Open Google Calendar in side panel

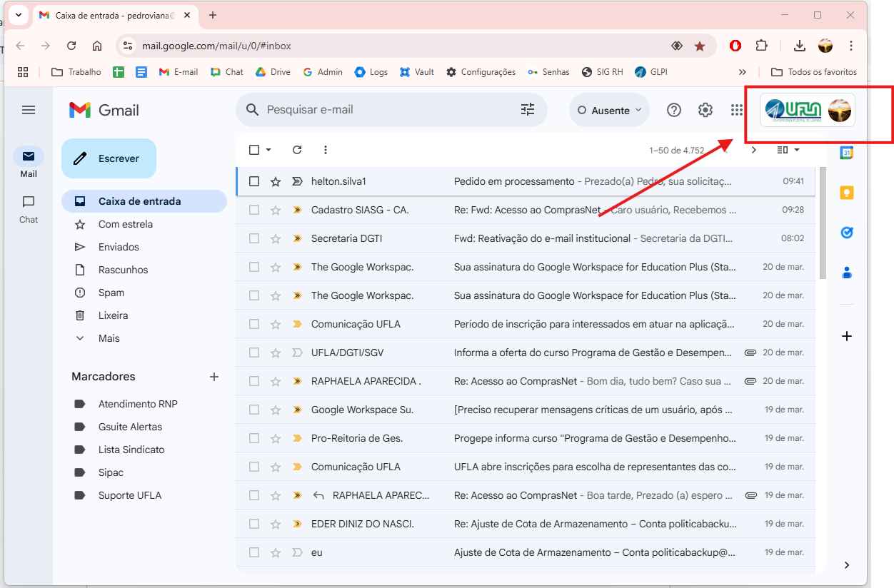(847, 153)
